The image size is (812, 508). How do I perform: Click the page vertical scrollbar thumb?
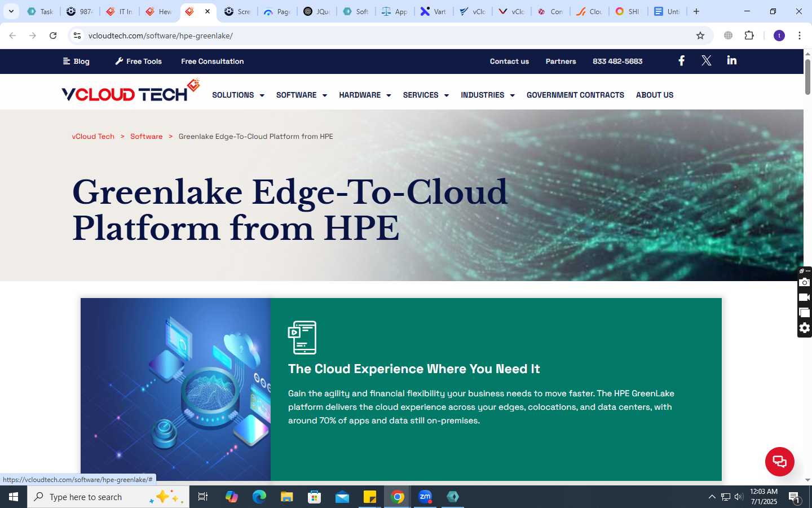click(807, 76)
